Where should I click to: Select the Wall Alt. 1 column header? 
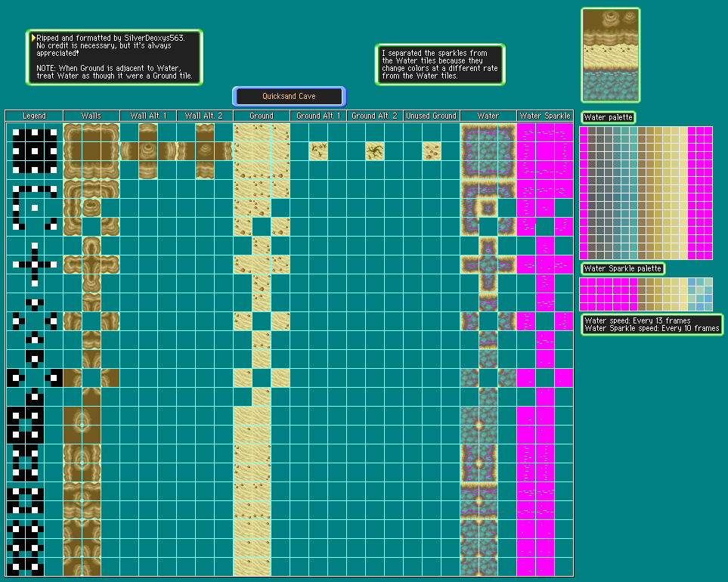[x=148, y=116]
